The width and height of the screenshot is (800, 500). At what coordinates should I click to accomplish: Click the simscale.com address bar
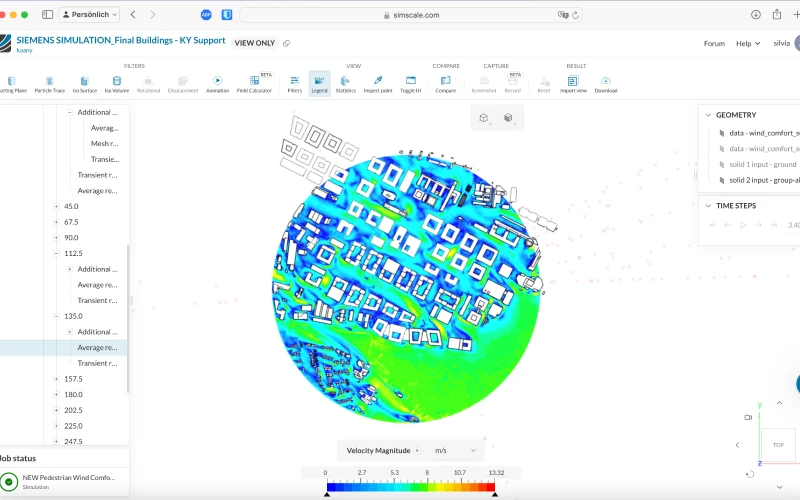(411, 15)
